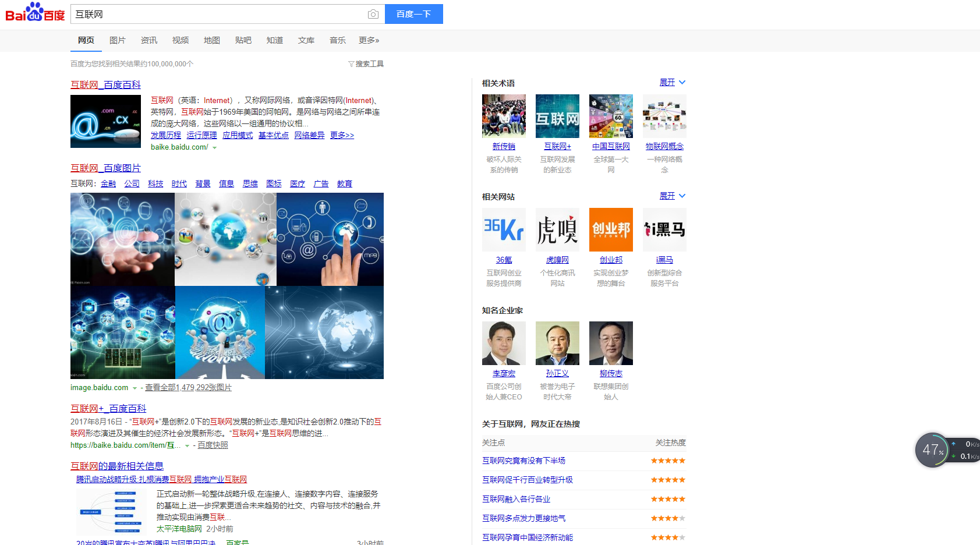980x545 pixels.
Task: Open camera image search icon
Action: coord(373,14)
